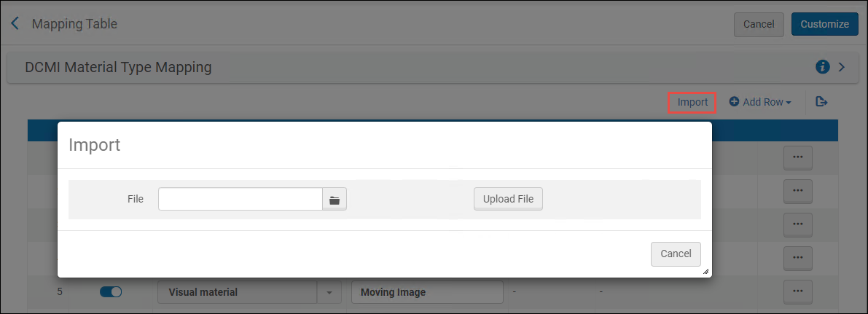Click Cancel in the page header
Image resolution: width=868 pixels, height=314 pixels.
759,24
